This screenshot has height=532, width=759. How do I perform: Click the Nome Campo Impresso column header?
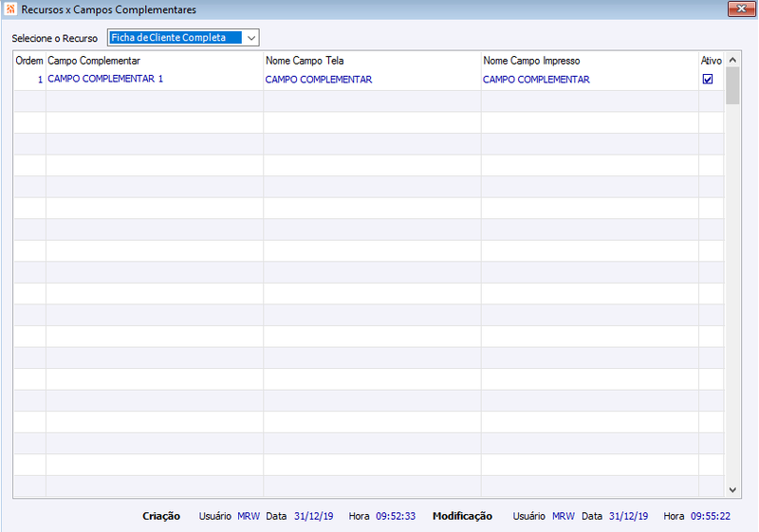tap(531, 61)
